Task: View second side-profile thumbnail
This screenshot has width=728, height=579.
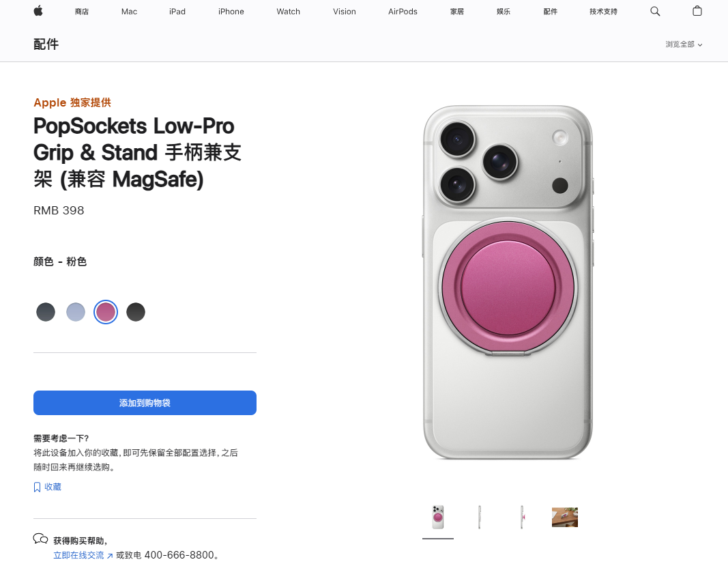Action: pyautogui.click(x=523, y=517)
